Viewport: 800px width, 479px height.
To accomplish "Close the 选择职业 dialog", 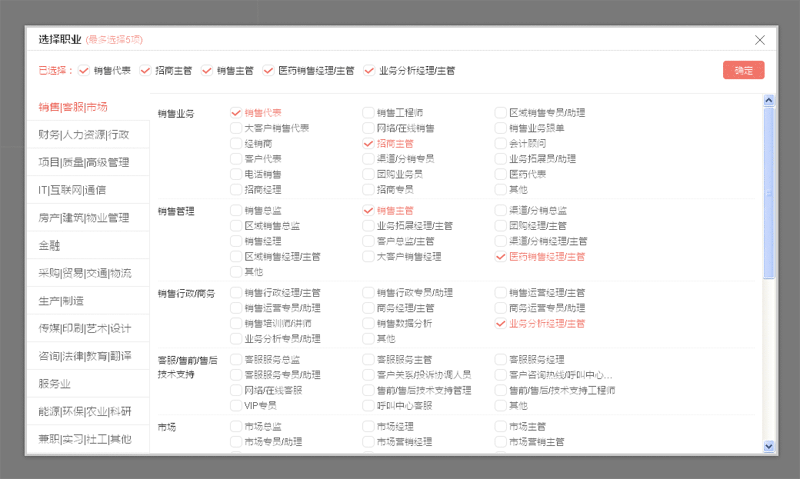I will (760, 40).
